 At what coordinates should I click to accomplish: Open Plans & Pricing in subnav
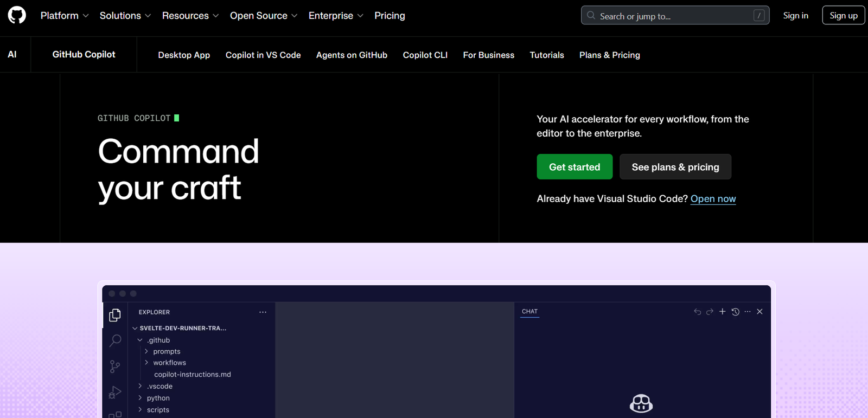[610, 55]
